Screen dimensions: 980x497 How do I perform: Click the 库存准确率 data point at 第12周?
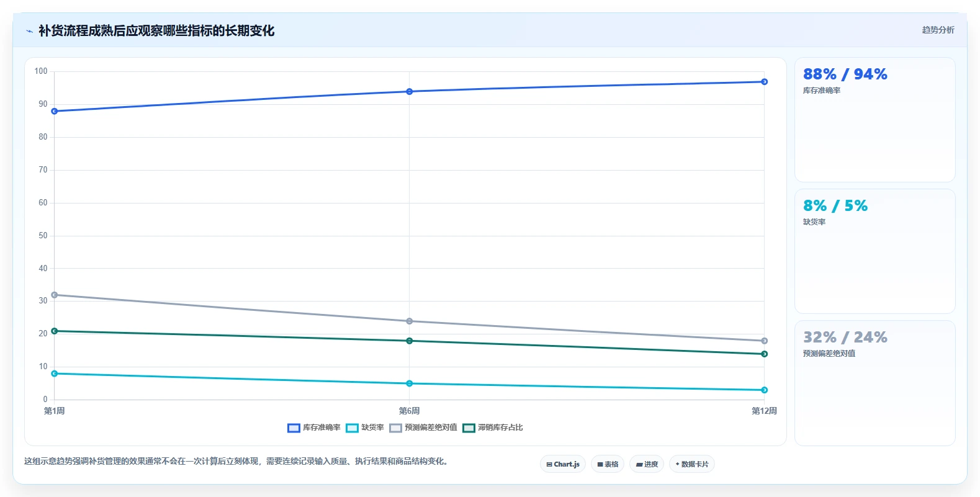tap(765, 82)
